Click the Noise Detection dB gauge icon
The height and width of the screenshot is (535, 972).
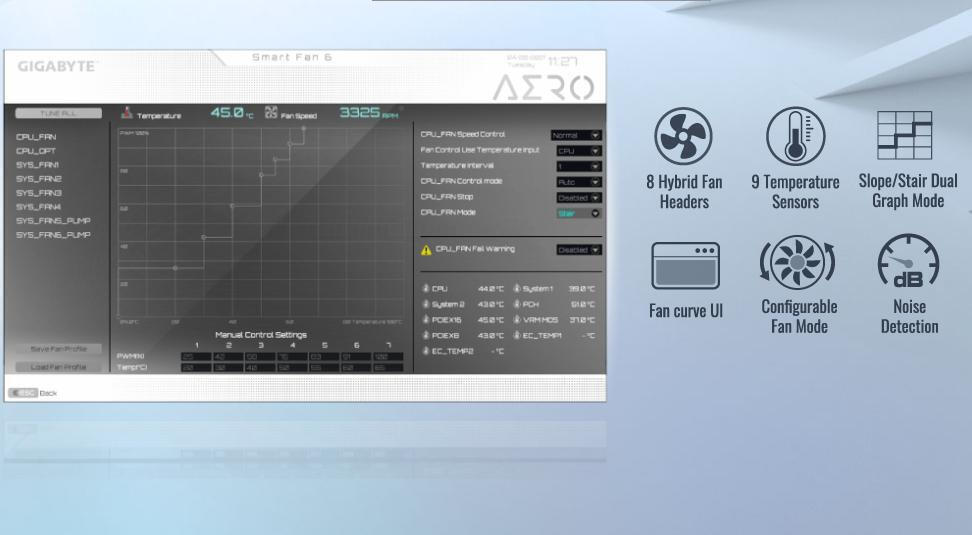tap(908, 263)
